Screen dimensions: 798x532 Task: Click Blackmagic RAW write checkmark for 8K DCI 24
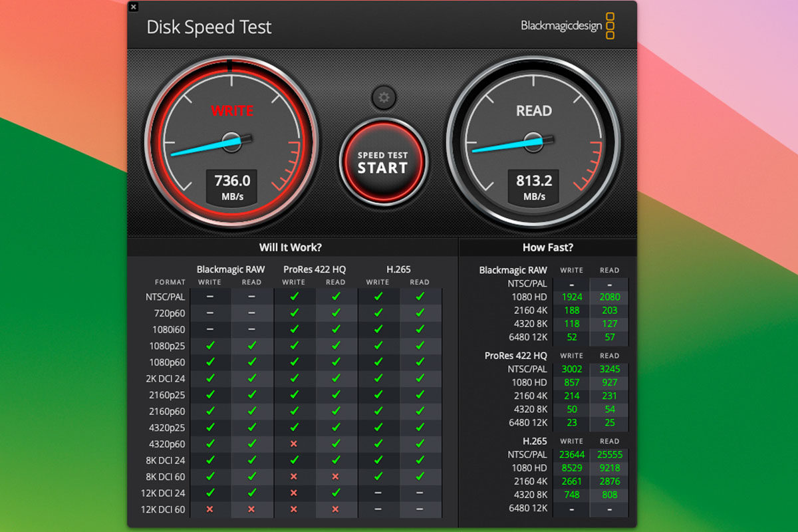click(x=210, y=460)
